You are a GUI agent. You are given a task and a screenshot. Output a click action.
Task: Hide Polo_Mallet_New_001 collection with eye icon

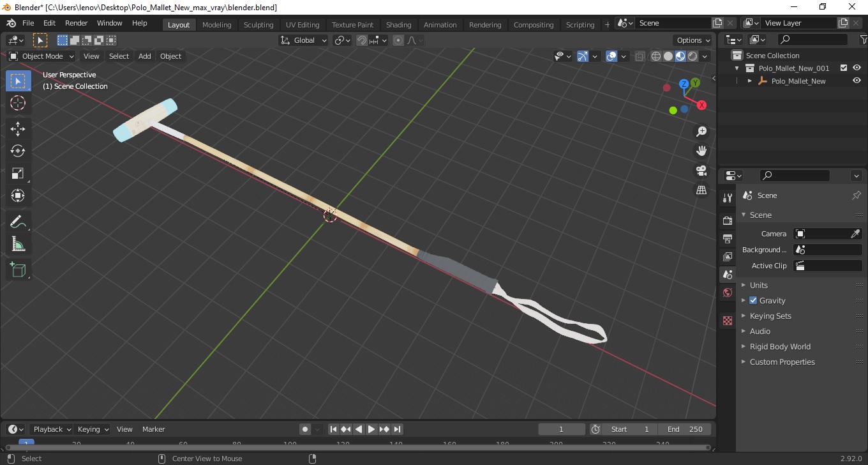point(857,68)
